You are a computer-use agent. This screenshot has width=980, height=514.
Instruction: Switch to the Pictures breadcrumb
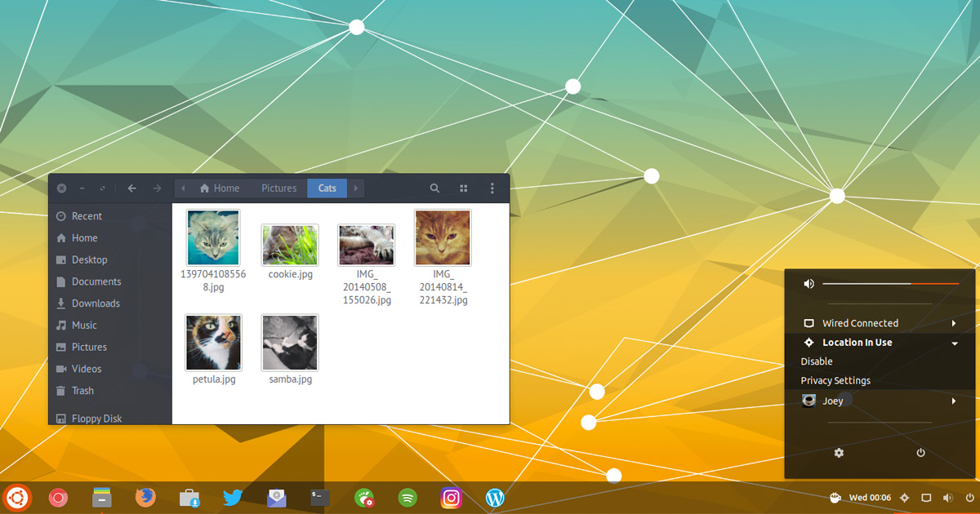278,188
